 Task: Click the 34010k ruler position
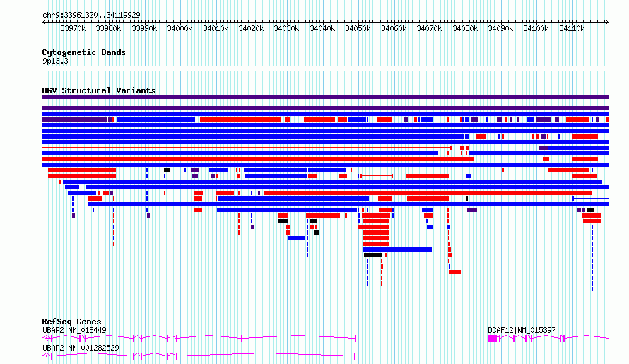click(x=216, y=28)
